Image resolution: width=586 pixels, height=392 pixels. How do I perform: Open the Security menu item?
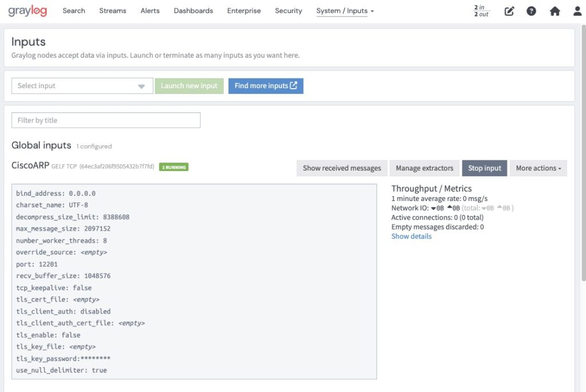click(288, 11)
